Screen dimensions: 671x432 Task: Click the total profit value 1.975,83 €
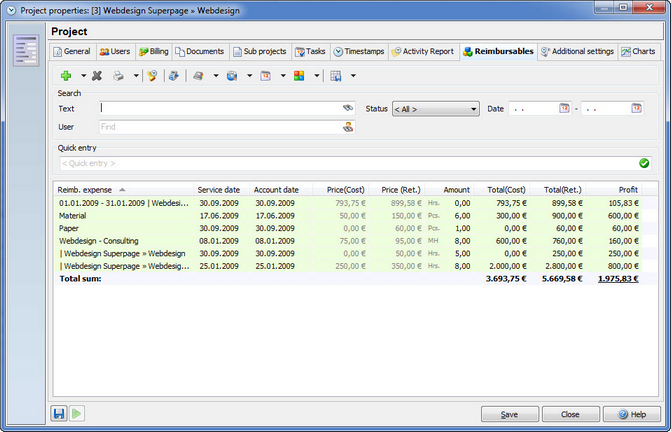pyautogui.click(x=618, y=278)
